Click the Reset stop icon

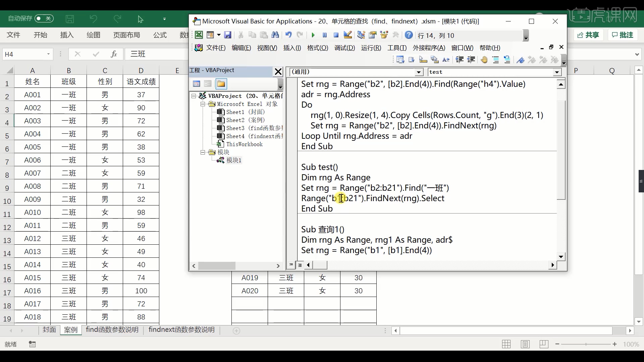tap(336, 35)
